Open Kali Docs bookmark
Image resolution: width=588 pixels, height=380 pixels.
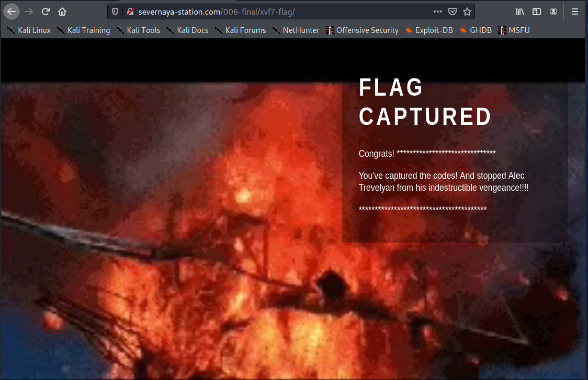187,30
